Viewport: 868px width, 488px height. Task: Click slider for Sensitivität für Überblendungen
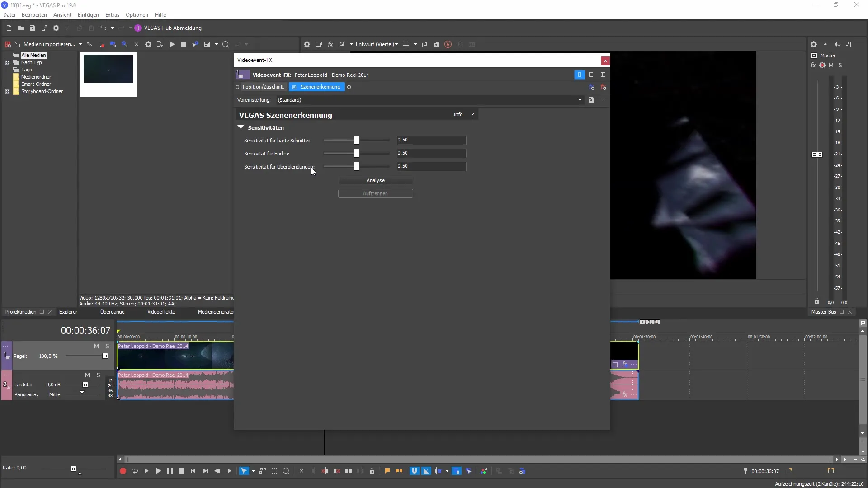pos(356,166)
